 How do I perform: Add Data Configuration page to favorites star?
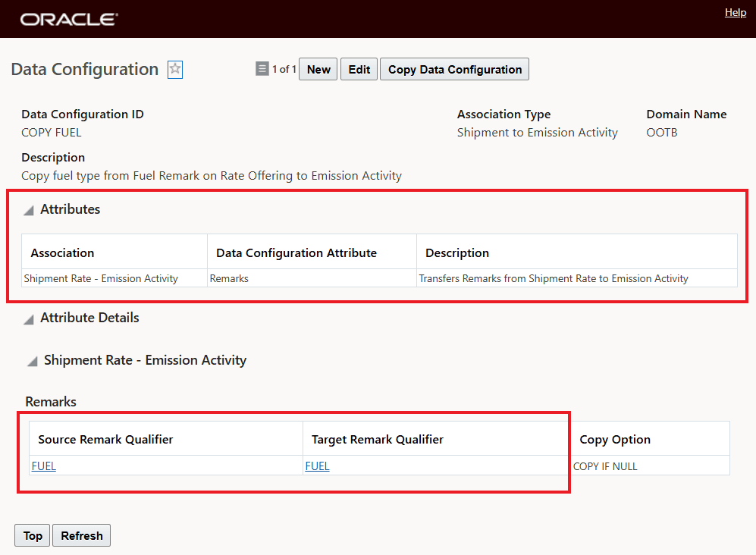click(174, 69)
